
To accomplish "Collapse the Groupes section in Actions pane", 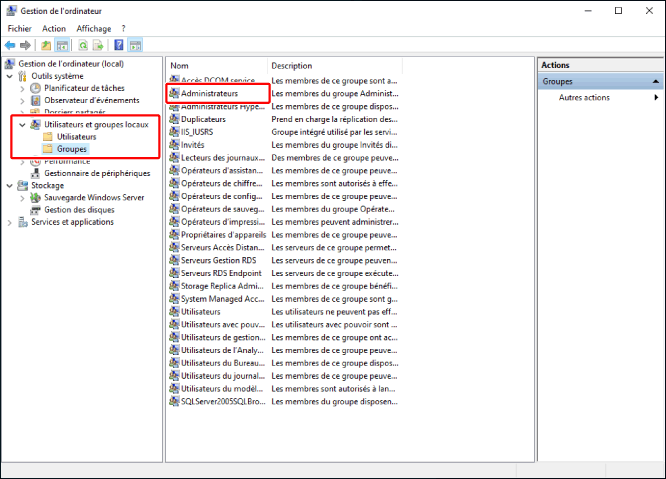I will pos(656,81).
